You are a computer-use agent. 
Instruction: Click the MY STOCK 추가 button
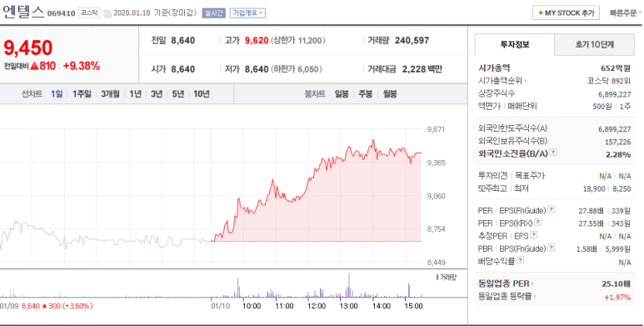point(566,13)
